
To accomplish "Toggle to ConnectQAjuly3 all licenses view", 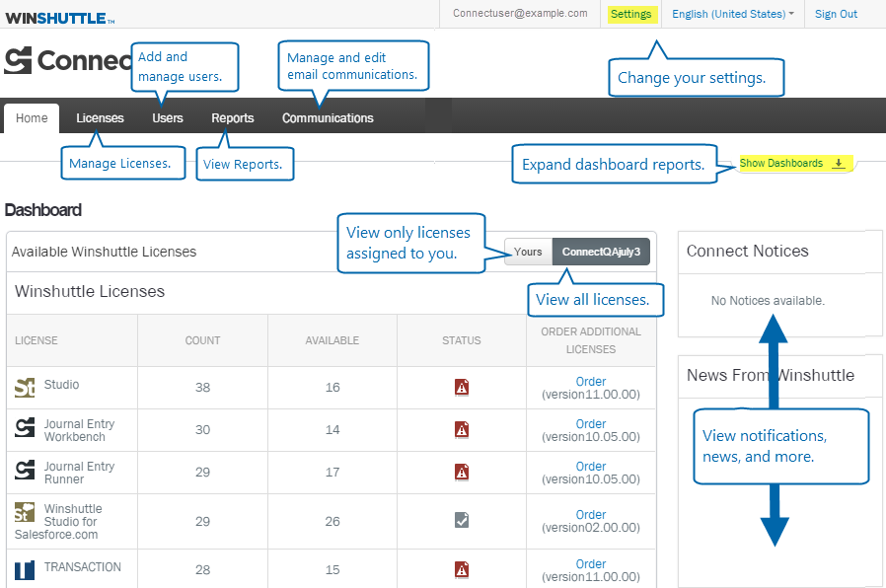I will (601, 252).
